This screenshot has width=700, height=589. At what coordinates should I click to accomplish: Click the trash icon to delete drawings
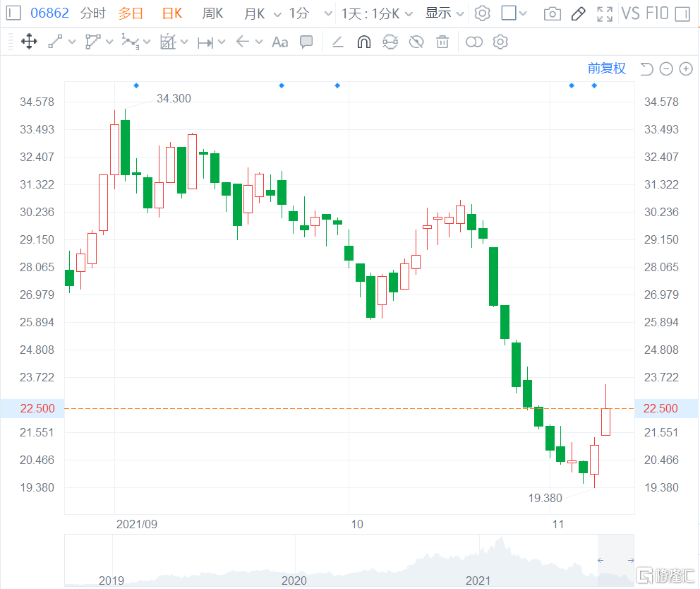pyautogui.click(x=442, y=42)
